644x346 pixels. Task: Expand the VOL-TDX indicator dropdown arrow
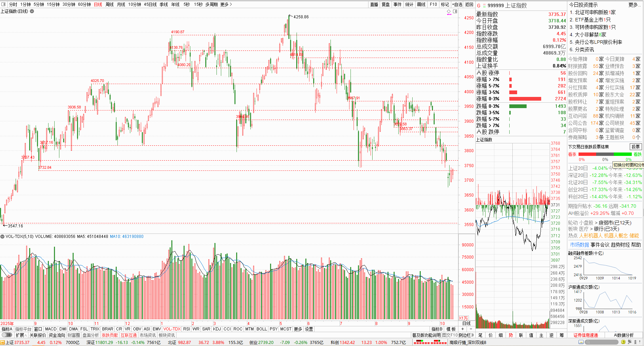2,237
